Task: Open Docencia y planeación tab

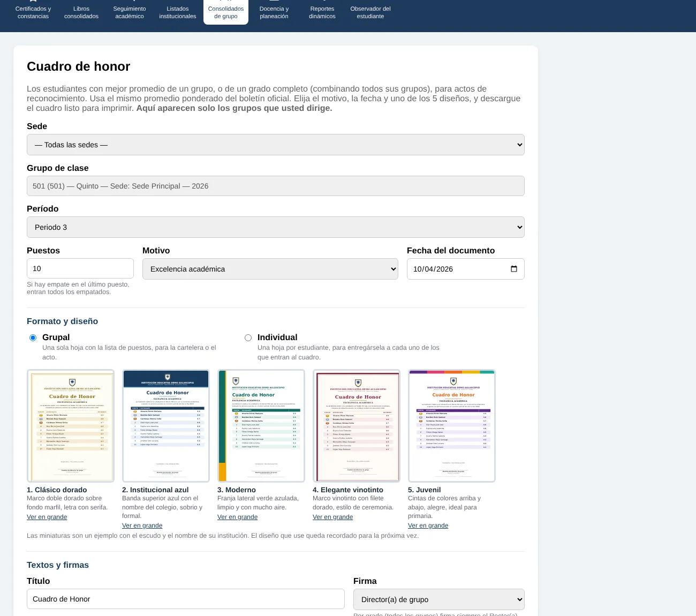Action: 274,12
